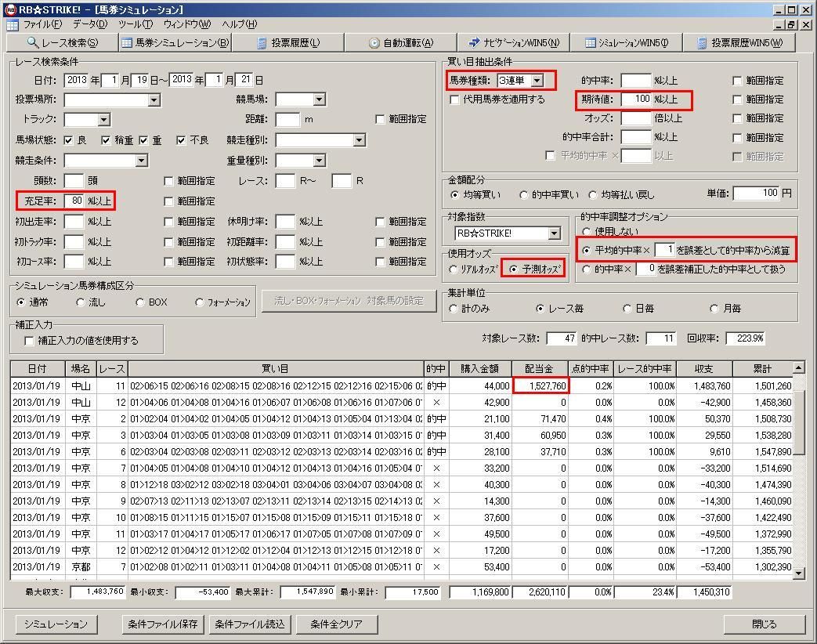Click the 単価 amount field
This screenshot has width=817, height=644.
[x=756, y=194]
